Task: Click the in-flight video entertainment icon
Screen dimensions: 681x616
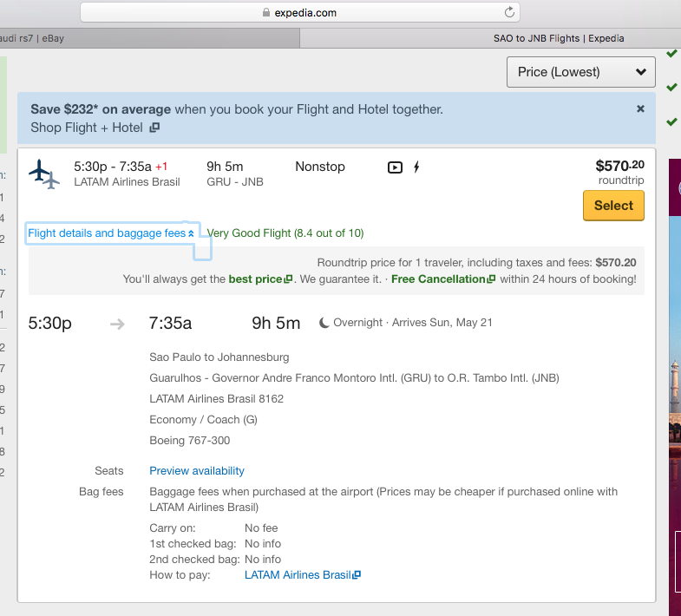Action: [395, 167]
